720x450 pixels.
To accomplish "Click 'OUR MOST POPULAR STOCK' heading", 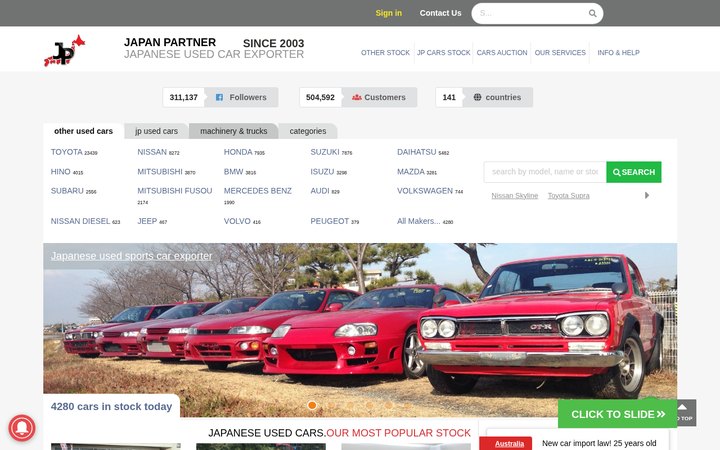I will 398,433.
